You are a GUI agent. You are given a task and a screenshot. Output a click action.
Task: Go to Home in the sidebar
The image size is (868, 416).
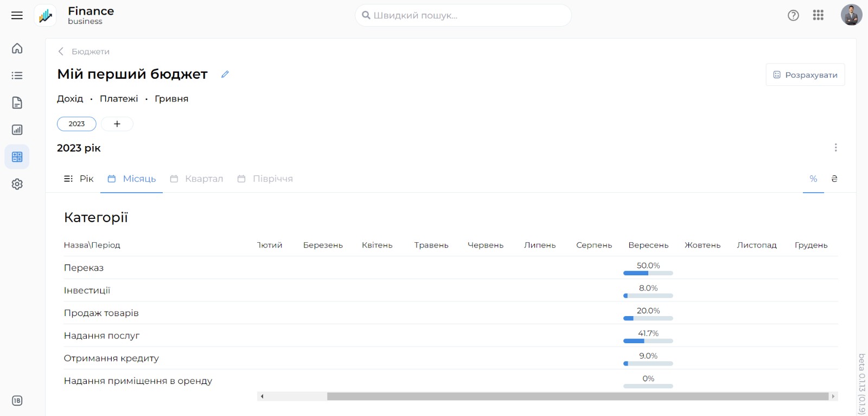pyautogui.click(x=17, y=48)
